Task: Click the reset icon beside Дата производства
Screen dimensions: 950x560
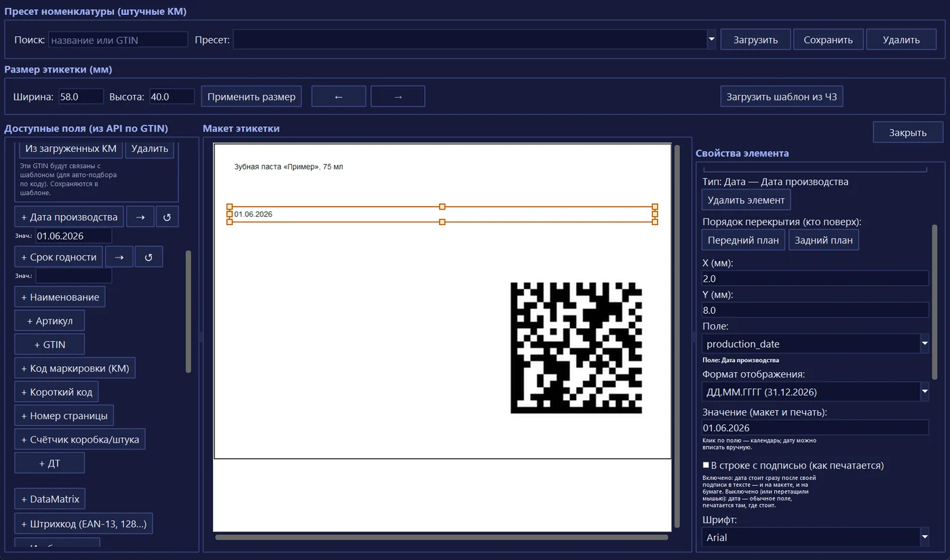Action: (167, 217)
